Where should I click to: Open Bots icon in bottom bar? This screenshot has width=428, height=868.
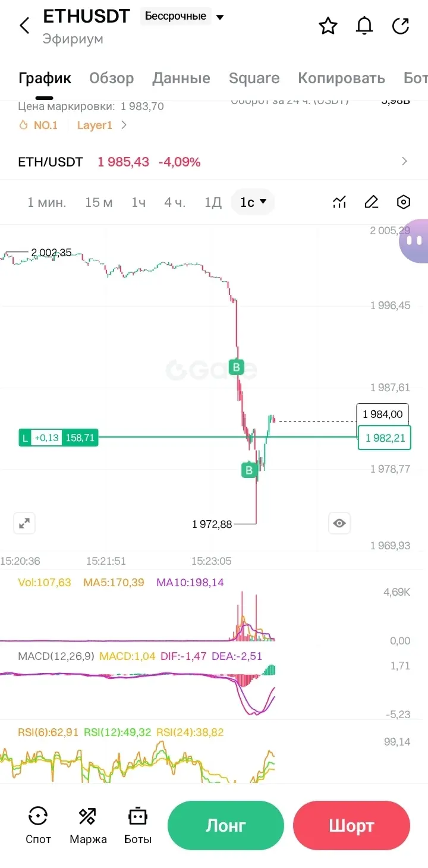138,825
